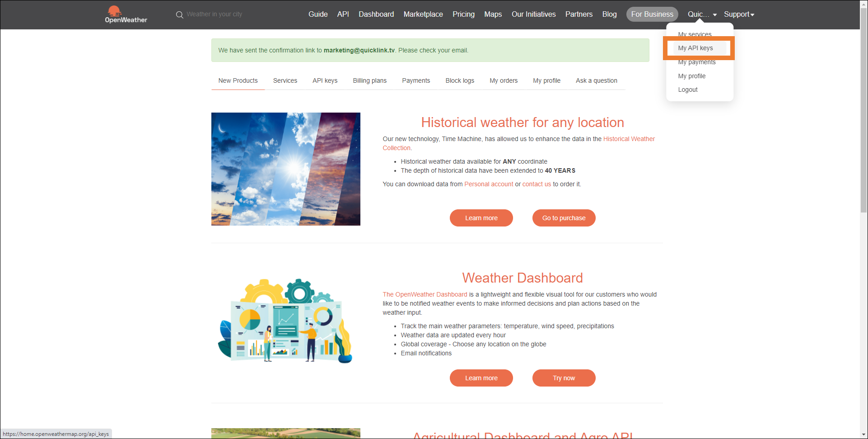Screen dimensions: 868x439
Task: Click the historical weather sky thumbnail
Action: pyautogui.click(x=286, y=169)
